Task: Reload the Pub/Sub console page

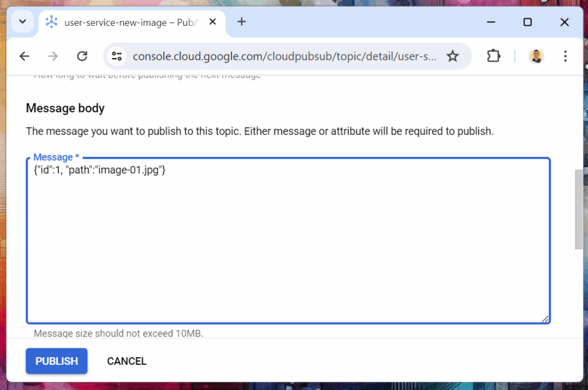Action: click(82, 56)
